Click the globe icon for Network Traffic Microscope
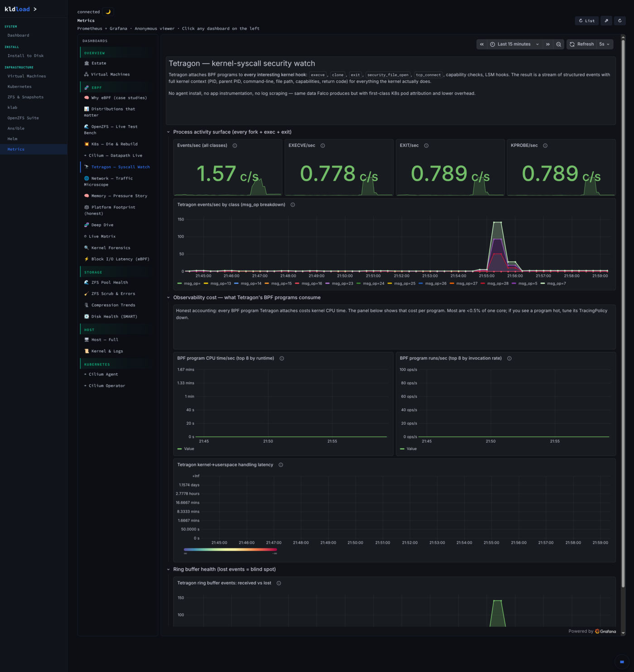The height and width of the screenshot is (672, 634). 86,179
